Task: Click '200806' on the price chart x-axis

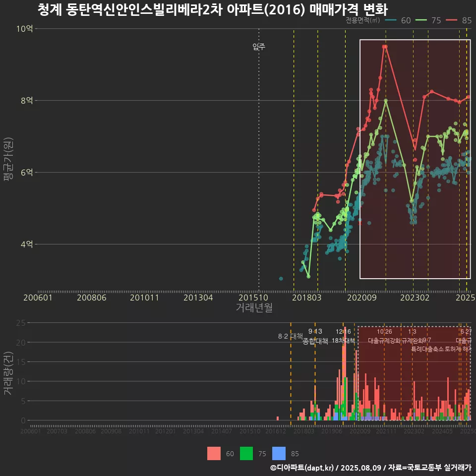Action: [x=91, y=297]
